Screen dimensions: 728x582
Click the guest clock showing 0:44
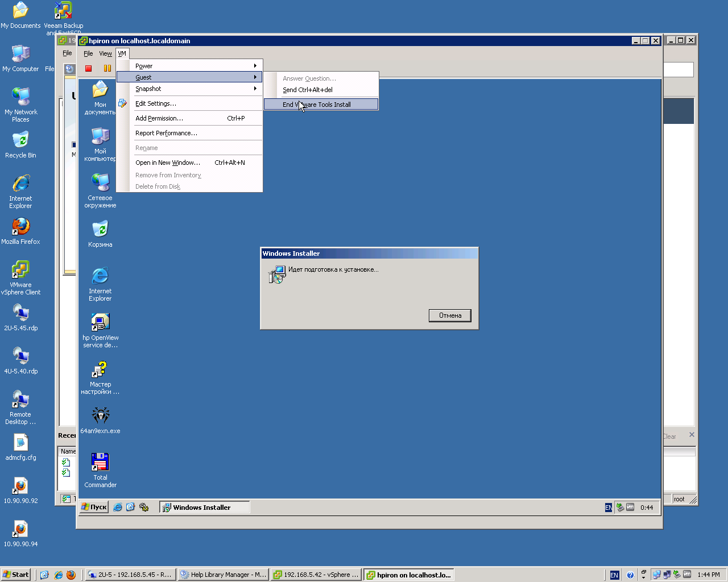point(647,508)
